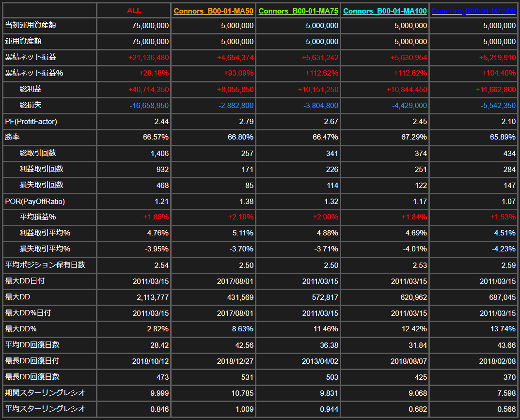Click the +104.40% cumulative return cell
This screenshot has height=420, width=520.
coord(499,73)
